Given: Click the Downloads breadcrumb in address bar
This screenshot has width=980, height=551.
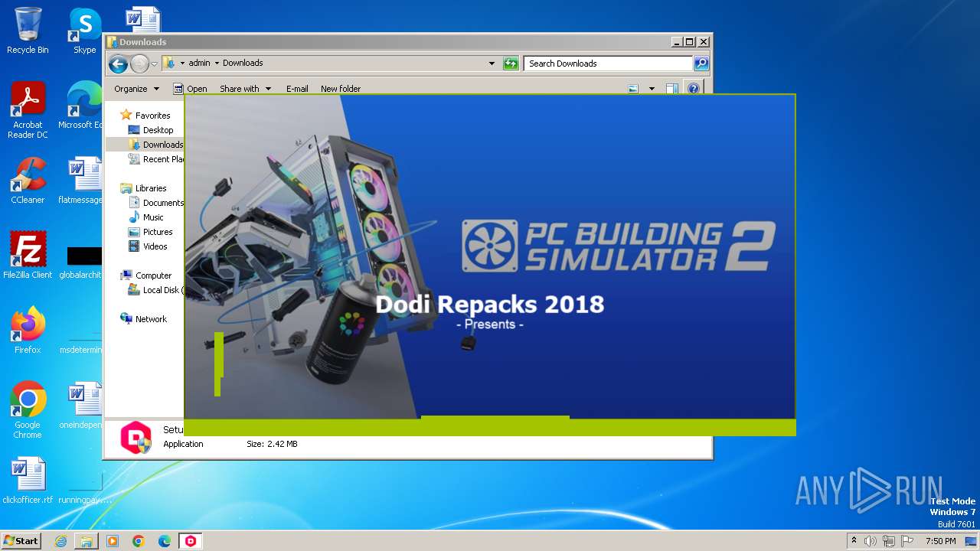Looking at the screenshot, I should (243, 64).
